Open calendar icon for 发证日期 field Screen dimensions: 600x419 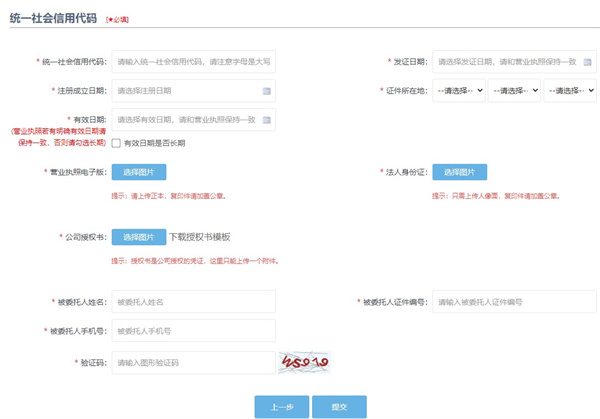coord(587,62)
